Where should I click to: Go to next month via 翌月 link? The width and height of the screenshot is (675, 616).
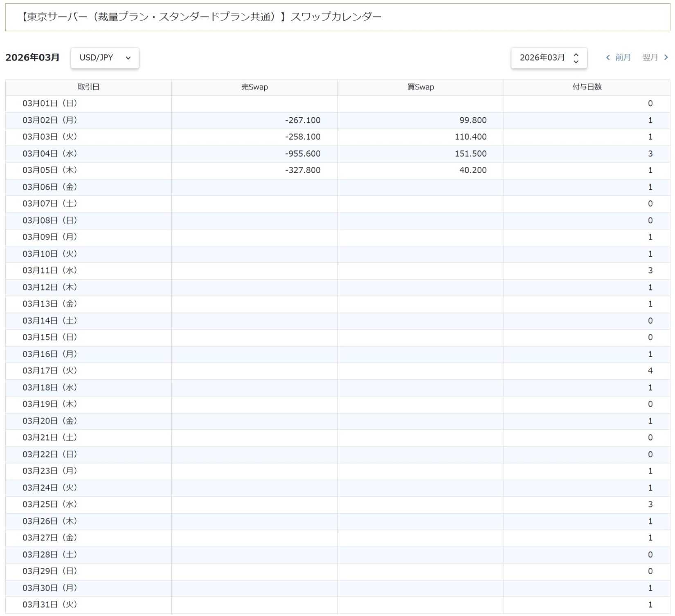[x=650, y=58]
